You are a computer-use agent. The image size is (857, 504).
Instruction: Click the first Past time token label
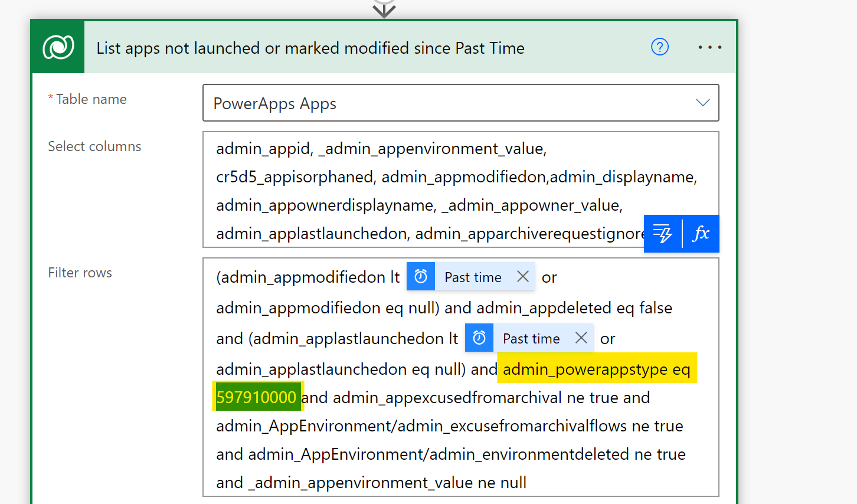click(x=473, y=276)
